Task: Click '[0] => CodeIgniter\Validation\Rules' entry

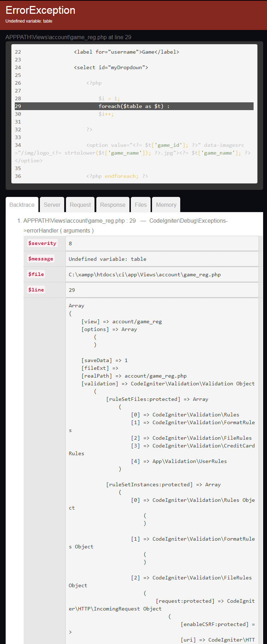Action: (x=185, y=415)
